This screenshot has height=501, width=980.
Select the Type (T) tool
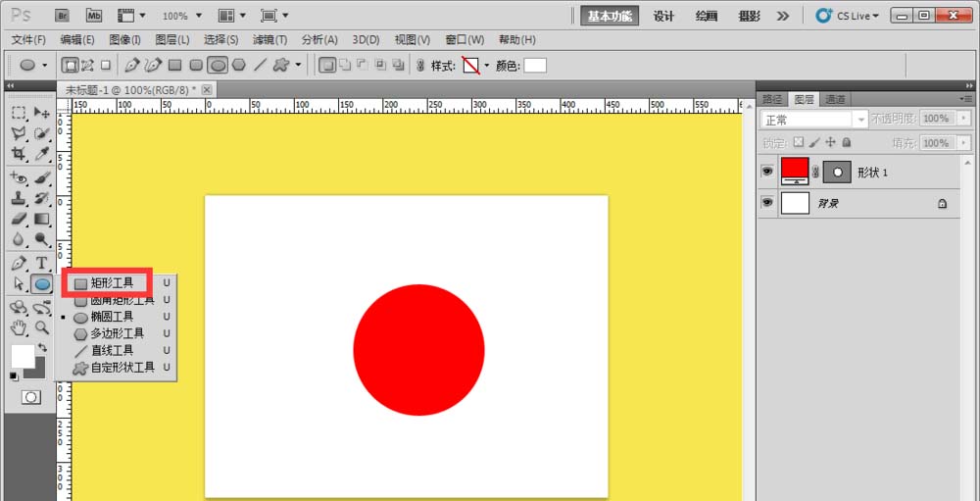coord(42,263)
